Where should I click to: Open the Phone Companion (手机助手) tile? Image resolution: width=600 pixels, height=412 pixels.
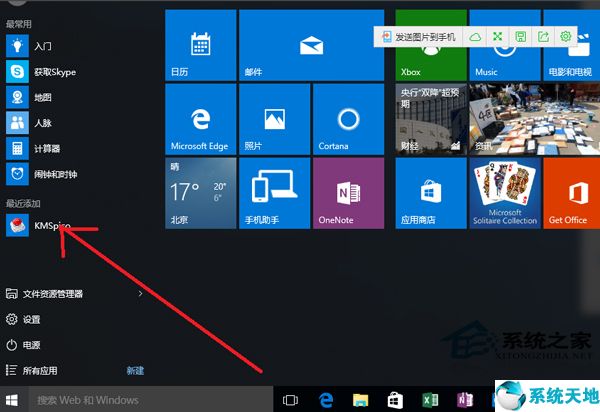(274, 193)
